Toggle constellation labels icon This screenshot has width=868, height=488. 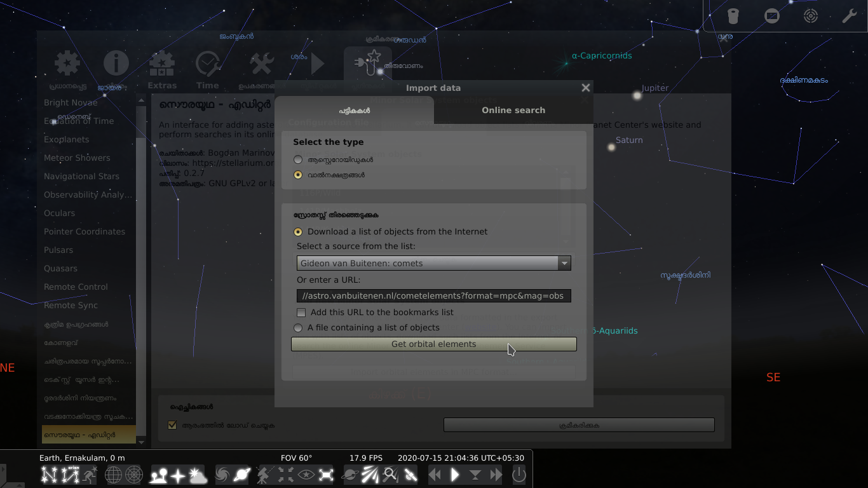(70, 475)
